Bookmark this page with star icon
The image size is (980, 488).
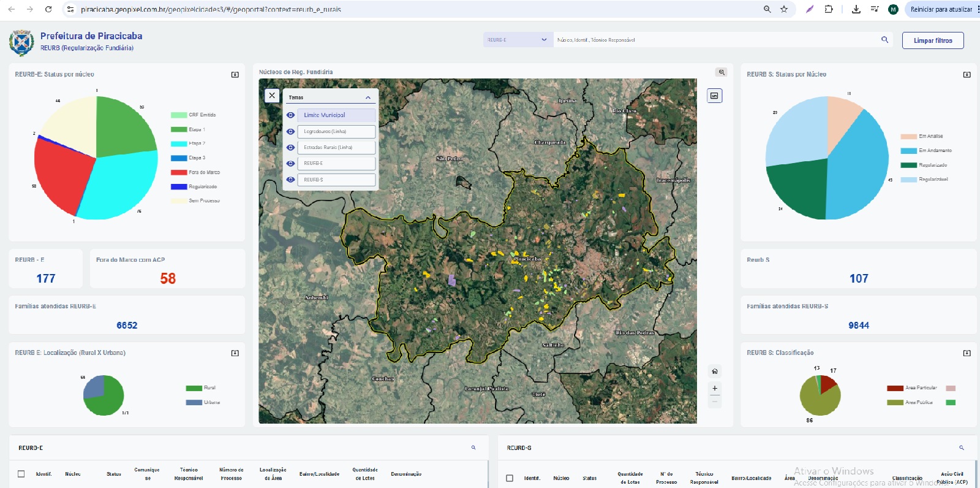coord(784,9)
